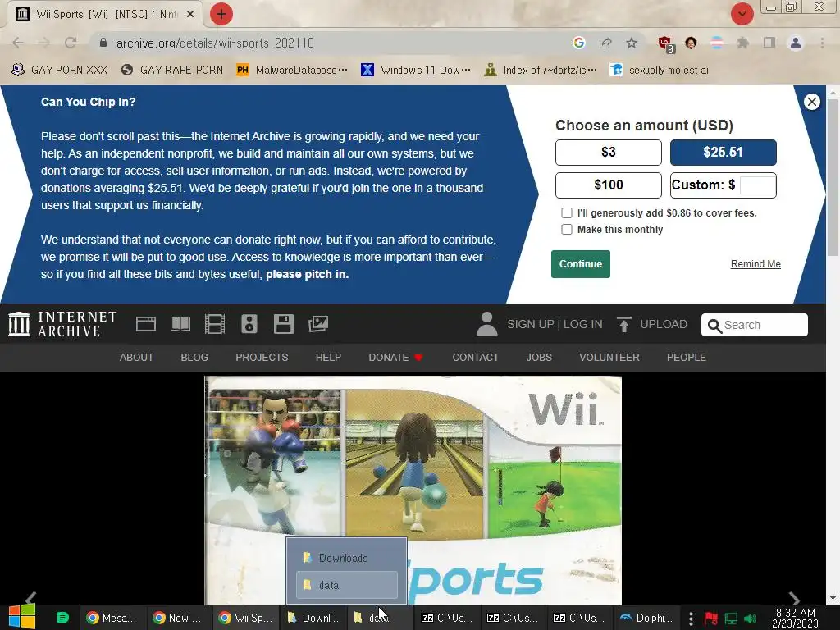Screen dimensions: 840x630
Task: Switch to the Mesa Chrome taskbar window
Action: 112,618
